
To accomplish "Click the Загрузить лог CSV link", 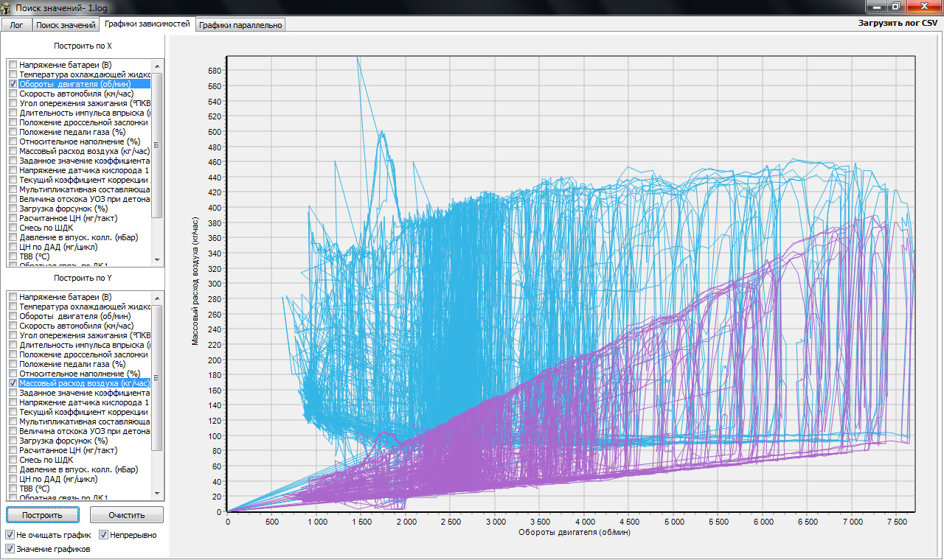I will pyautogui.click(x=898, y=23).
